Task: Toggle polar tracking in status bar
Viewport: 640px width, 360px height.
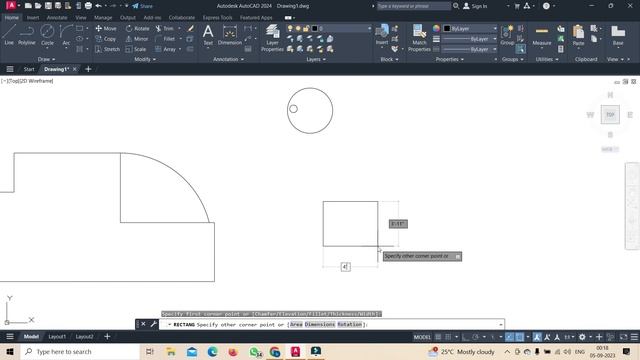Action: point(476,337)
